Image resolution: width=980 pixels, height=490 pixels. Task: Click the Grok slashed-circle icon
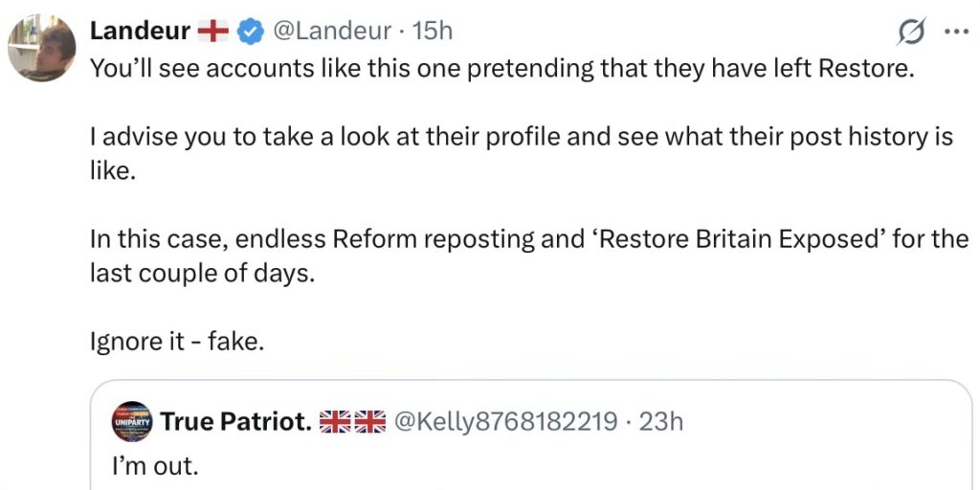tap(910, 33)
